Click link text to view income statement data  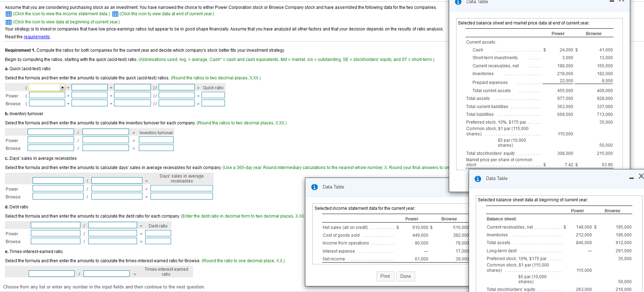[61, 14]
